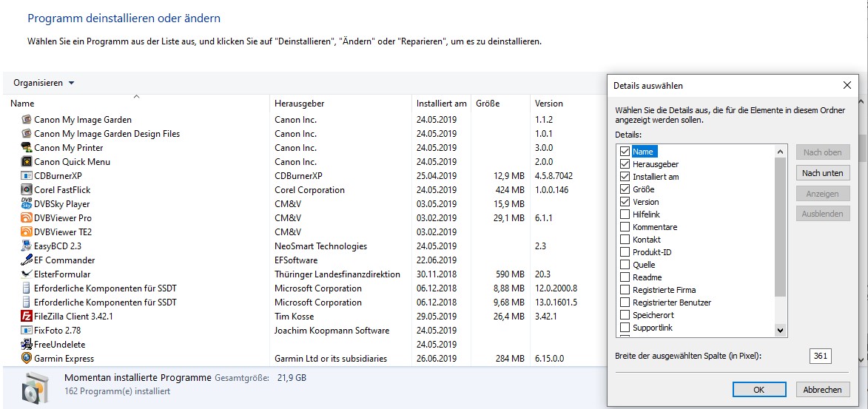Check the Registrierte Firma checkbox
Viewport: 868px width, 409px height.
pos(625,290)
